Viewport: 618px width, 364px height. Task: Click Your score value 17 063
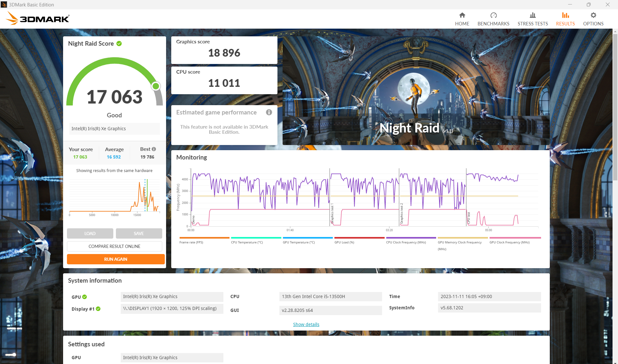tap(80, 157)
